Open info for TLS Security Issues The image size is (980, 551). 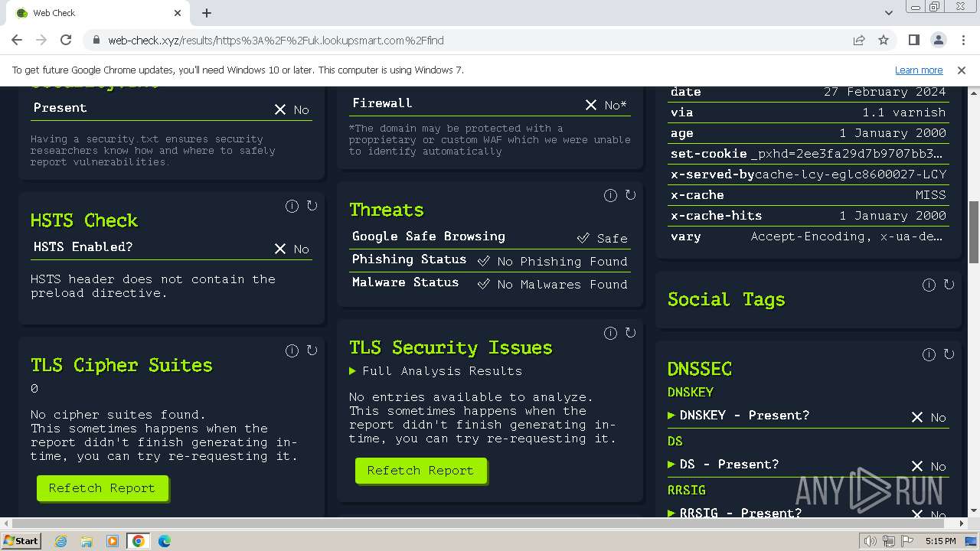(x=610, y=333)
